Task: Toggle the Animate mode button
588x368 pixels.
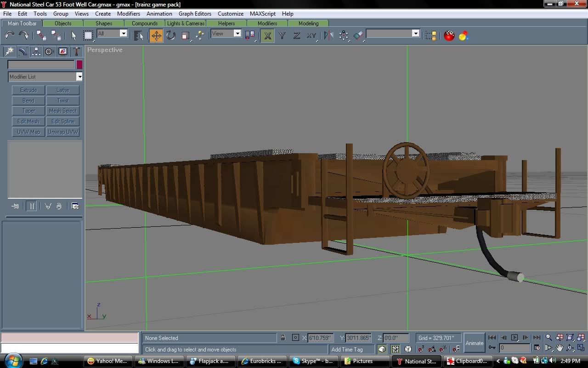Action: [x=475, y=343]
